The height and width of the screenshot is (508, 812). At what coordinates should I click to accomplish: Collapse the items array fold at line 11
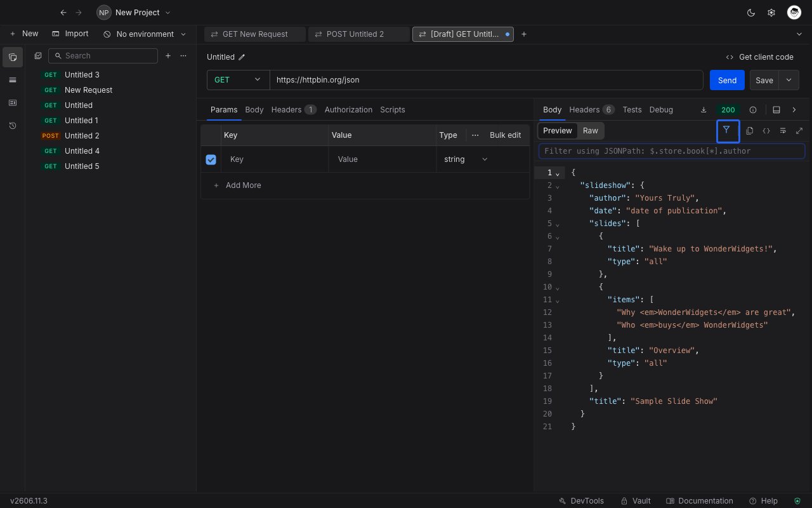tap(558, 300)
